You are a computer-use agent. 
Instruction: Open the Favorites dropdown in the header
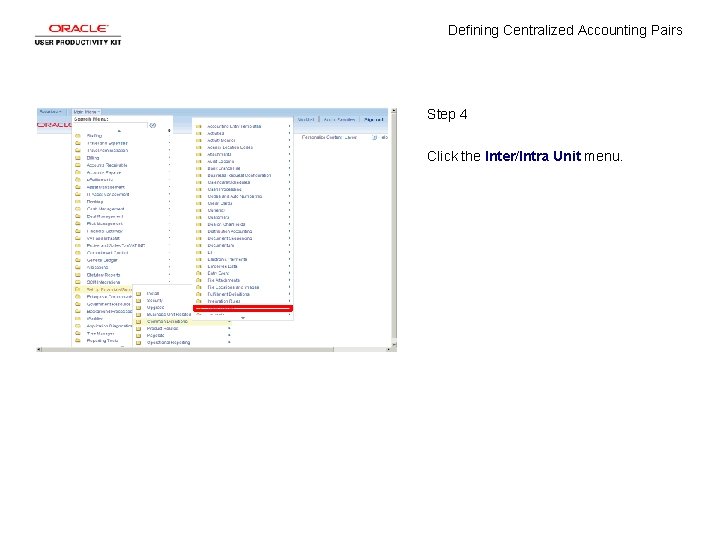[x=51, y=112]
